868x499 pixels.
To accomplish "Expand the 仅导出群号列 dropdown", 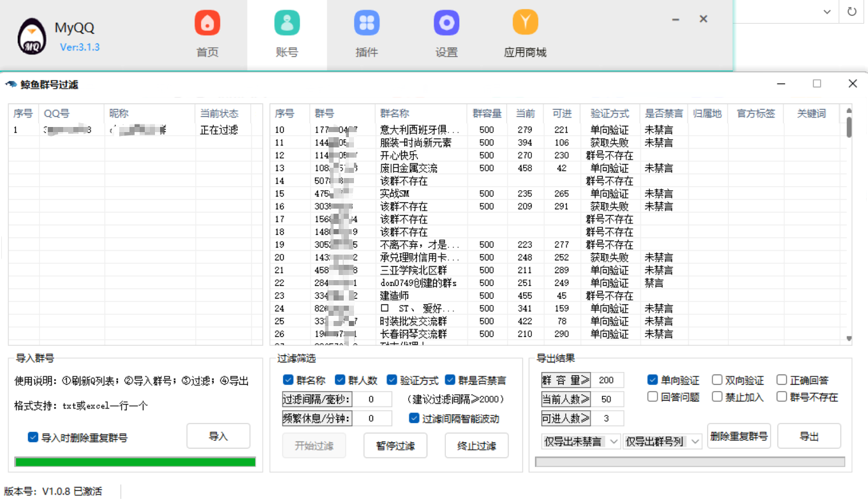I will click(662, 442).
